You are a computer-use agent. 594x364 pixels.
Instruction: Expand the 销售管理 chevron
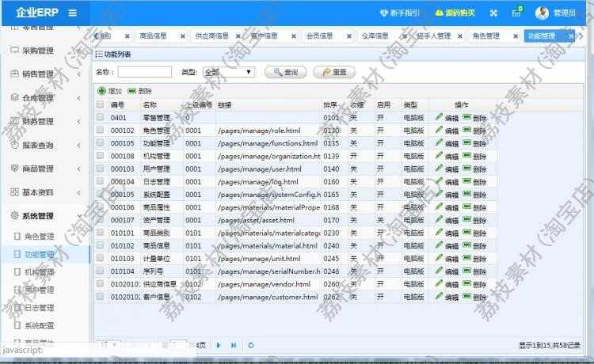78,74
